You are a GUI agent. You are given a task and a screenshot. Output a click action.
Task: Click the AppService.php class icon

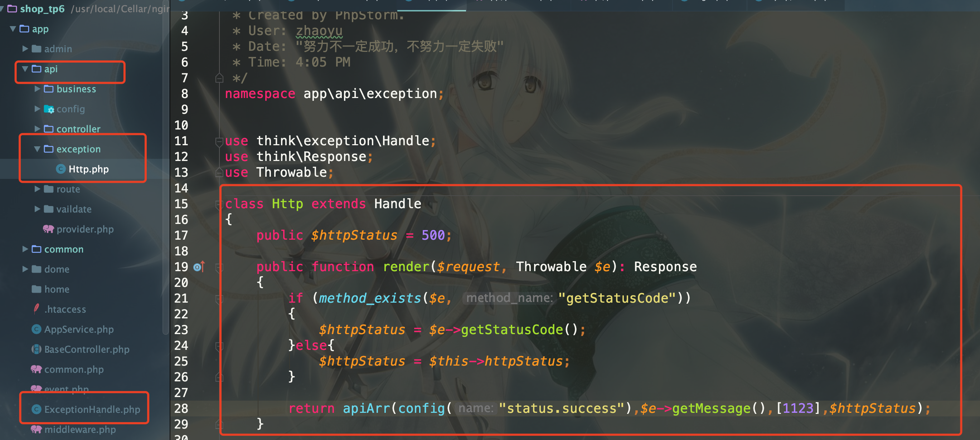coord(37,329)
